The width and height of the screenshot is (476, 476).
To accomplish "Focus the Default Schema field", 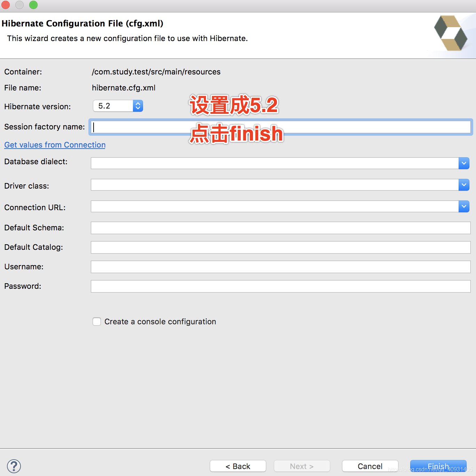I will pyautogui.click(x=281, y=228).
